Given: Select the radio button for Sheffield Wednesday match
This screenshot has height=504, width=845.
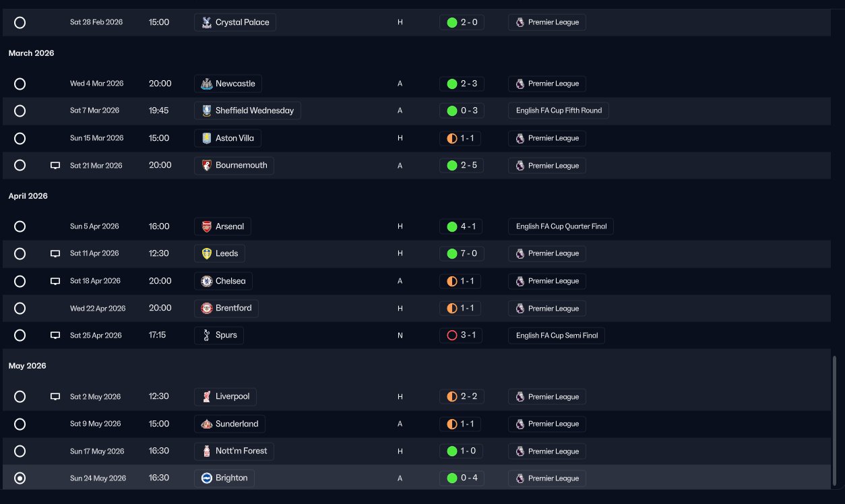Looking at the screenshot, I should point(20,111).
